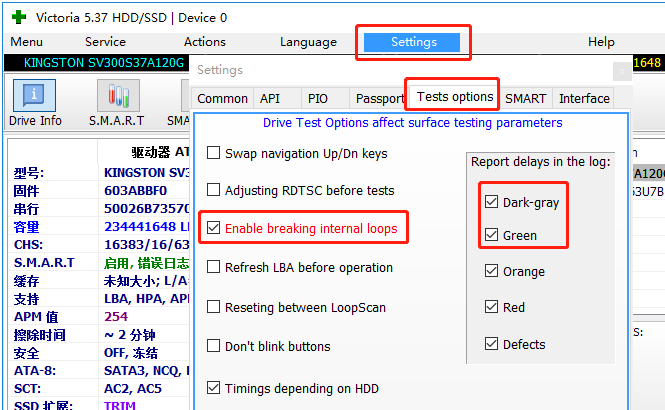Open the Service menu
The image size is (665, 410).
click(x=105, y=42)
